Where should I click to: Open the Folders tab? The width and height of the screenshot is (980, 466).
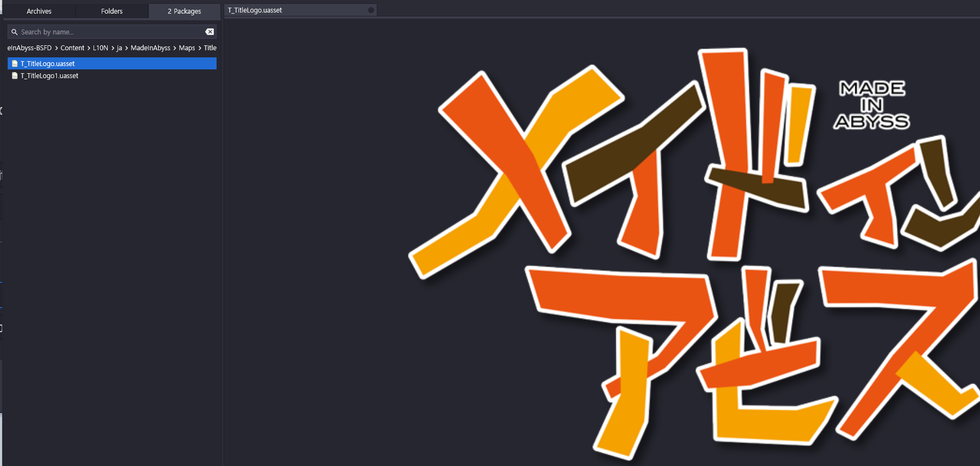(x=112, y=11)
